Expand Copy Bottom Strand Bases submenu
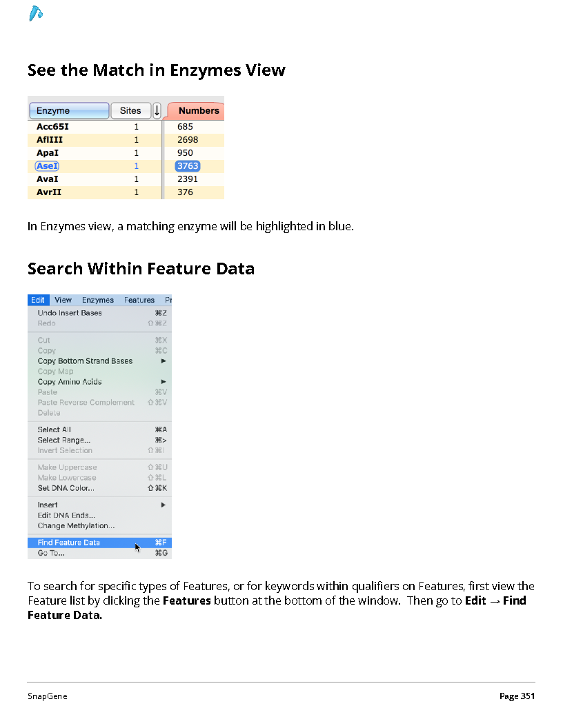Viewport: 563px width, 728px height. click(x=164, y=361)
